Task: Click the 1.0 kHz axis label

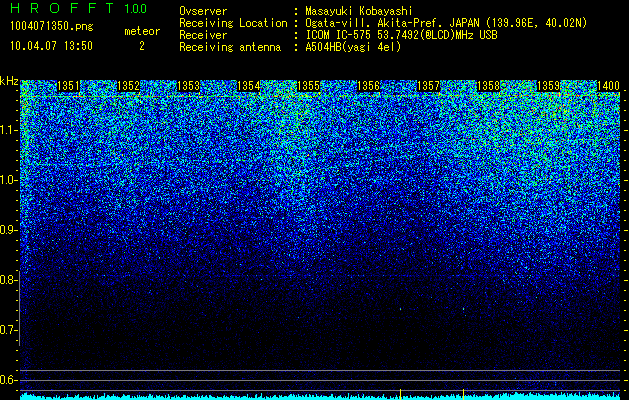Action: (8, 180)
